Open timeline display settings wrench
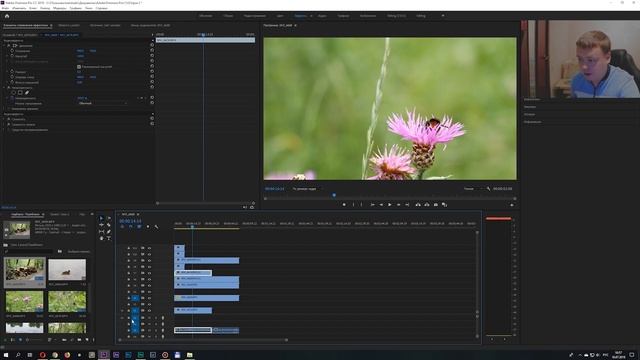Image resolution: width=640 pixels, height=360 pixels. point(156,227)
